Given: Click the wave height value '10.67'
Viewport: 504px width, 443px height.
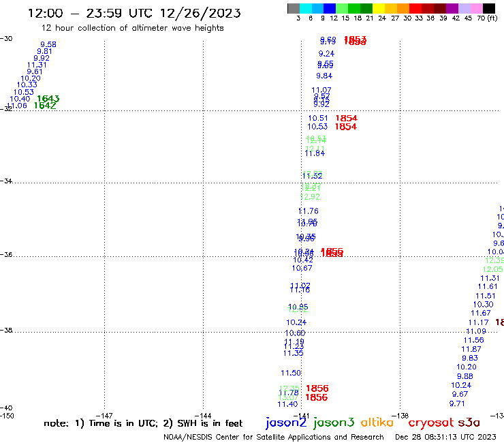Looking at the screenshot, I should (302, 268).
